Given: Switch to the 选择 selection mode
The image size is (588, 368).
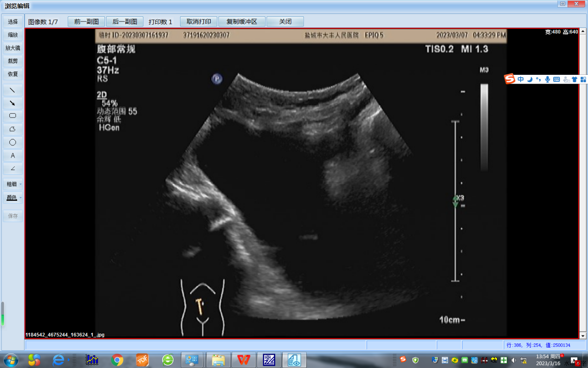Looking at the screenshot, I should [x=13, y=22].
